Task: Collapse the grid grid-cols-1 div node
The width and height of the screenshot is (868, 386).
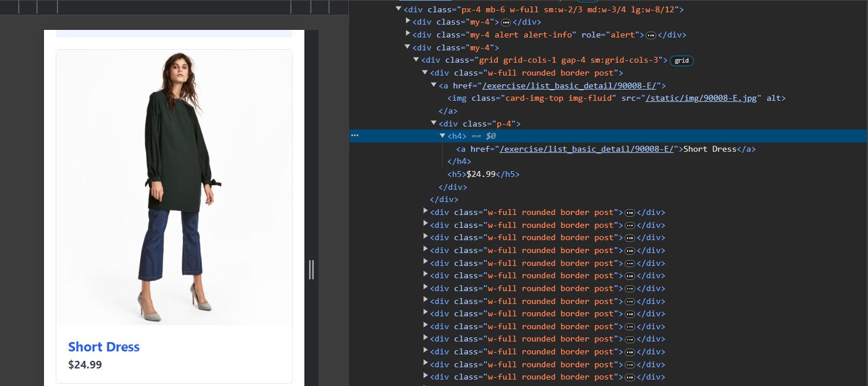Action: pos(416,60)
